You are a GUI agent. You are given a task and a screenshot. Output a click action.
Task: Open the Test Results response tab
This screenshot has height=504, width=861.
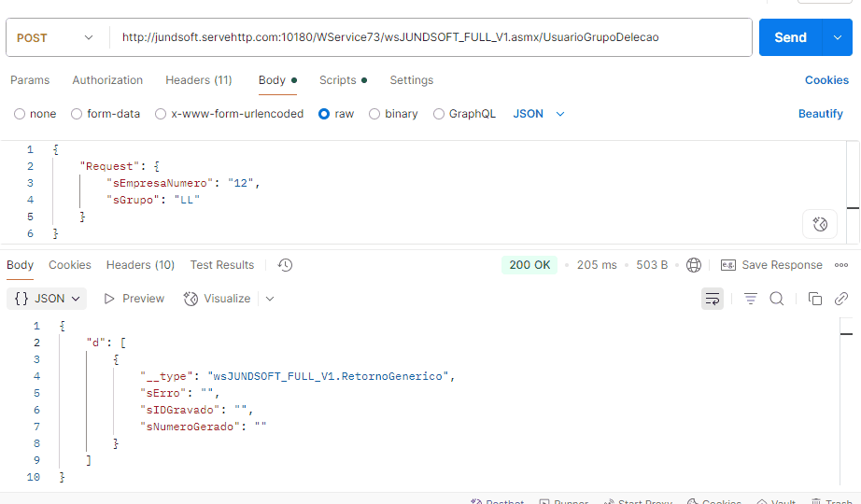222,265
